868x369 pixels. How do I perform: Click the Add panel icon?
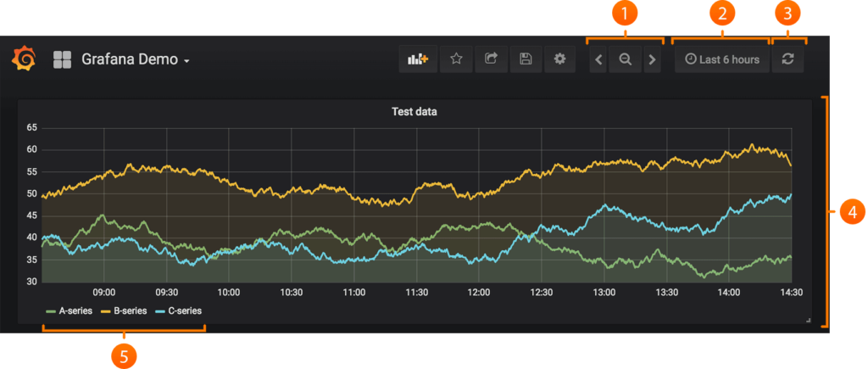[419, 59]
